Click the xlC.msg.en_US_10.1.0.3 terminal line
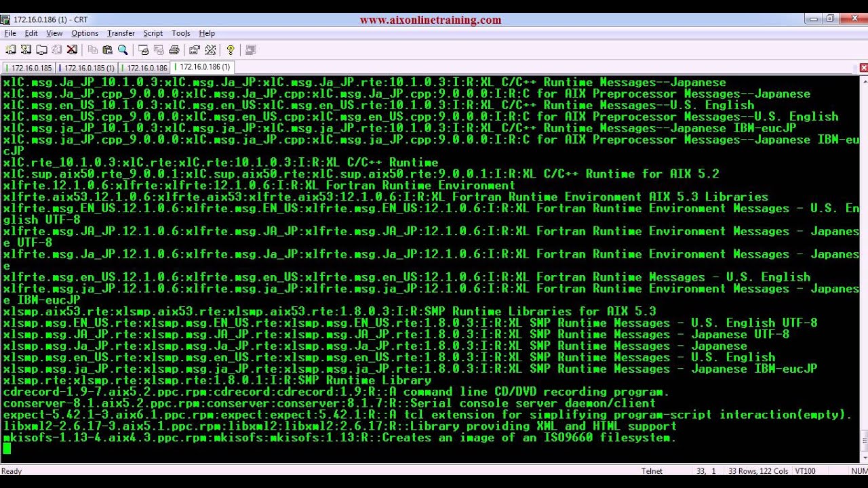 (x=378, y=105)
